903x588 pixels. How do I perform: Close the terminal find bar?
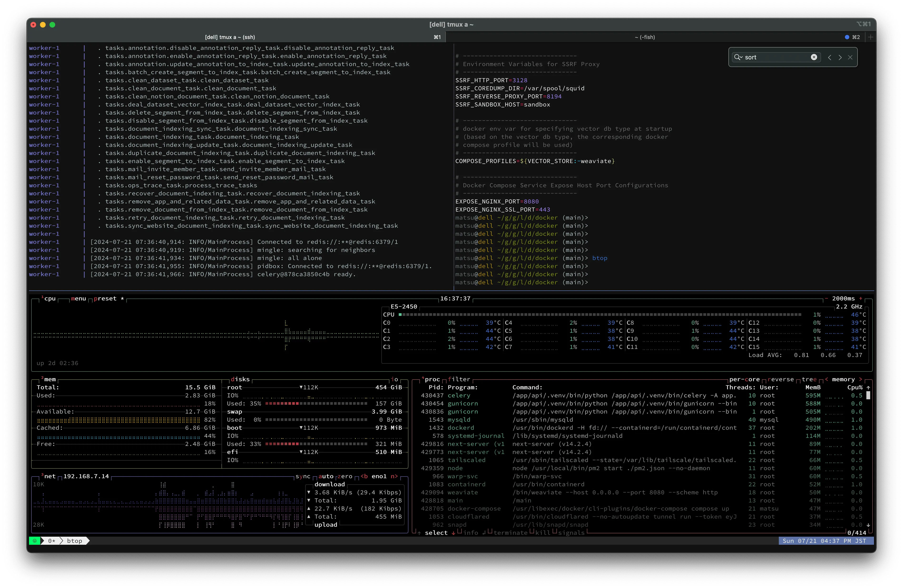tap(850, 57)
